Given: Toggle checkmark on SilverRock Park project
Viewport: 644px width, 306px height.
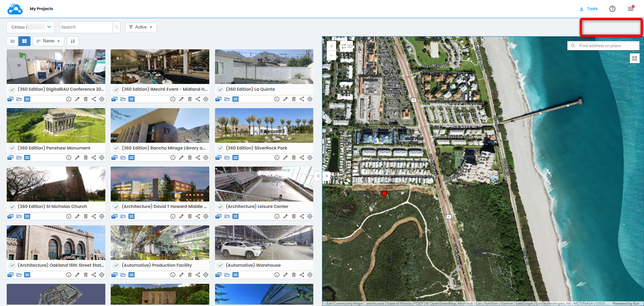Looking at the screenshot, I should coord(220,148).
